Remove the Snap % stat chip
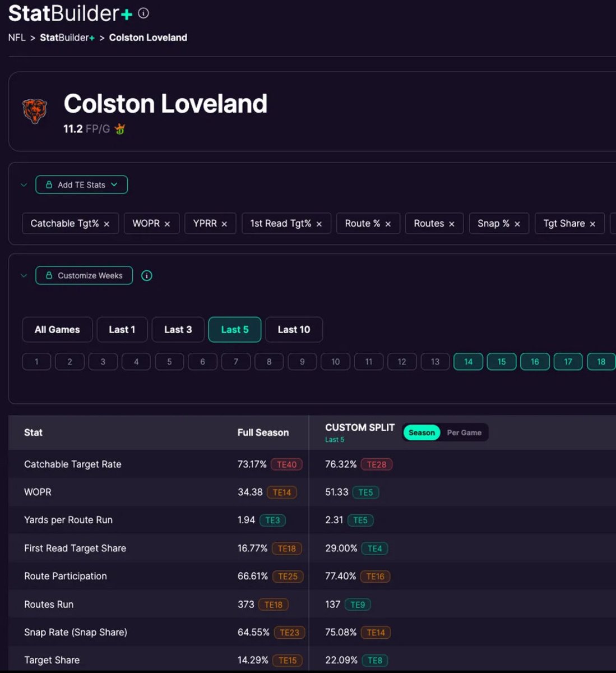Viewport: 616px width, 673px height. pyautogui.click(x=517, y=224)
